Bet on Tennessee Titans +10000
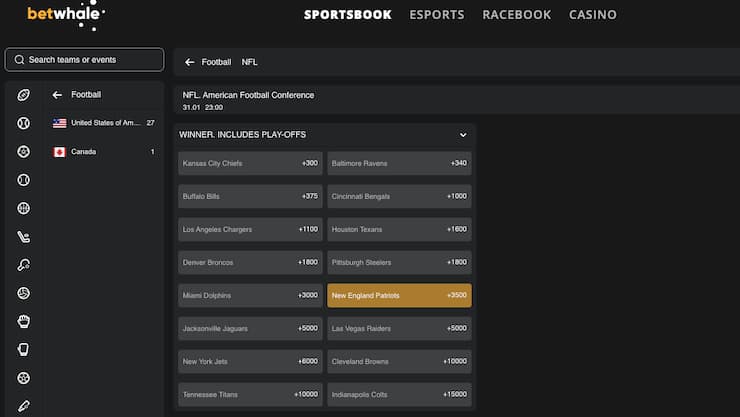The image size is (740, 417). pos(250,394)
